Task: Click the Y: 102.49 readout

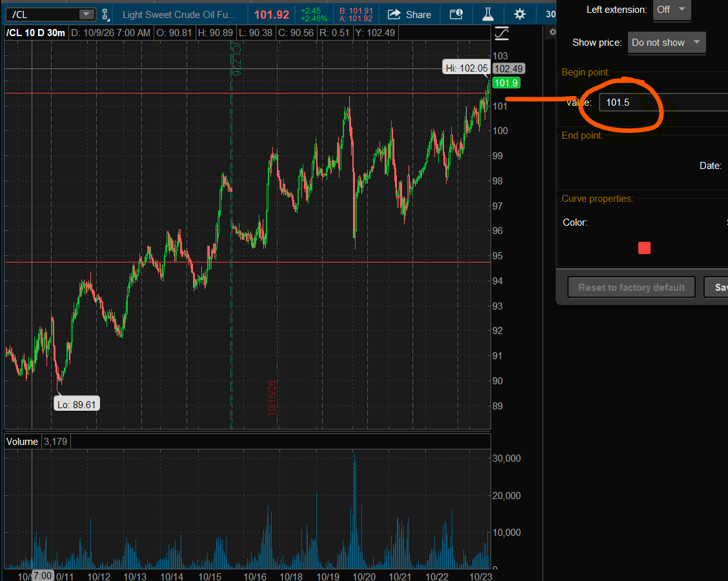Action: coord(375,33)
